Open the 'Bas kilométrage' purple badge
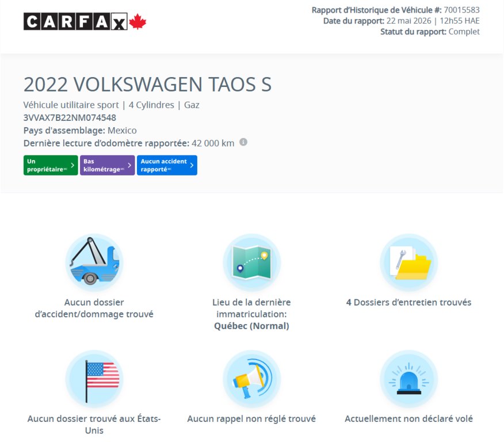This screenshot has width=504, height=442. point(108,165)
